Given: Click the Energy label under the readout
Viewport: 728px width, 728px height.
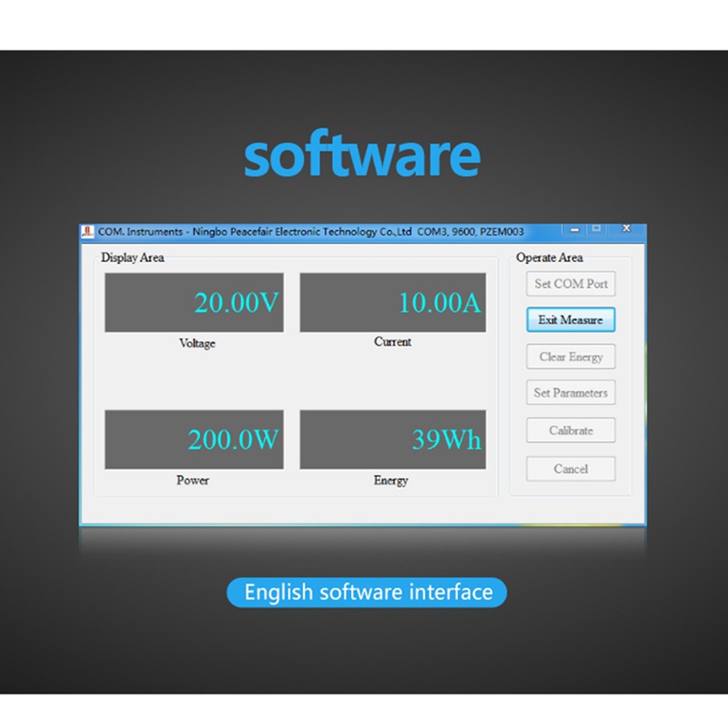Looking at the screenshot, I should pos(390,480).
